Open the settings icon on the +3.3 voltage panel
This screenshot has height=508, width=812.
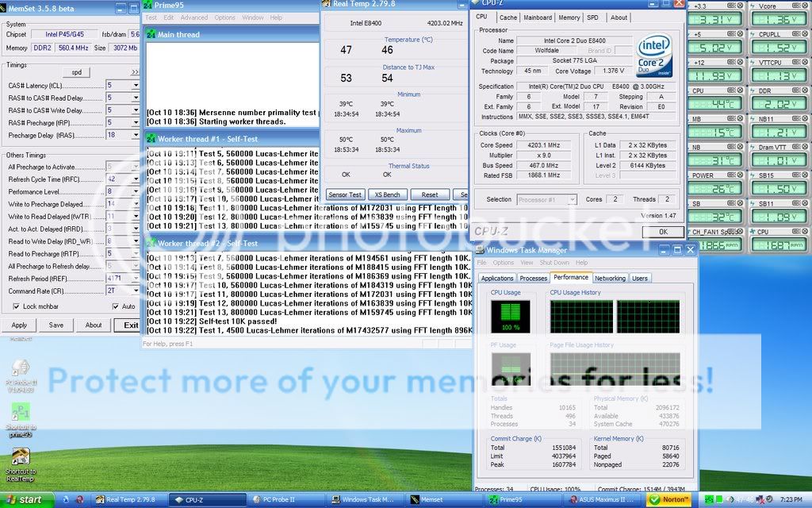731,6
